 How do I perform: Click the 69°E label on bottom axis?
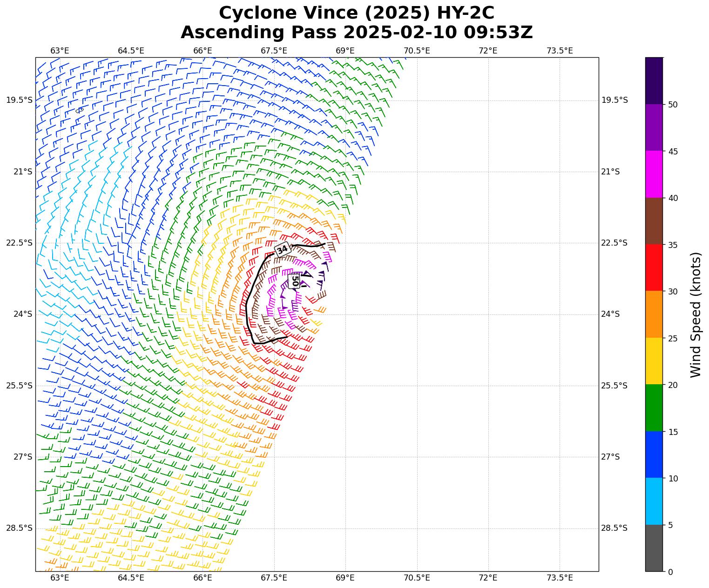(x=345, y=578)
